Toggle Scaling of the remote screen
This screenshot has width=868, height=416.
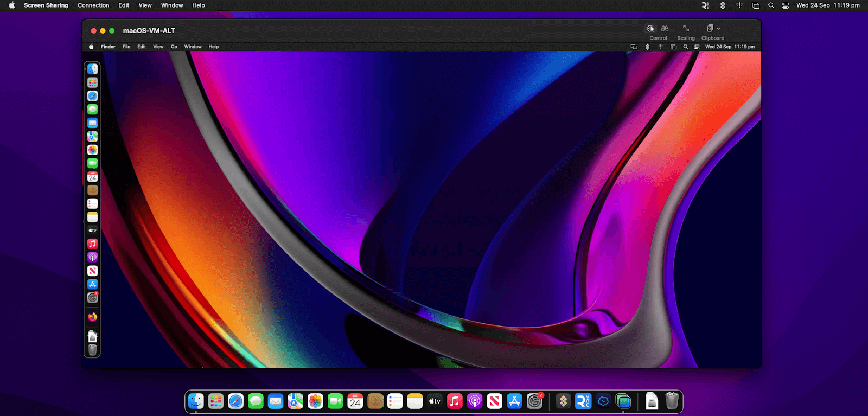tap(686, 29)
